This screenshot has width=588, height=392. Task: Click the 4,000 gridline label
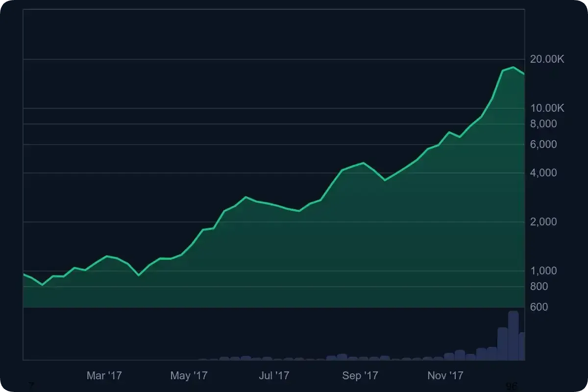(x=543, y=172)
